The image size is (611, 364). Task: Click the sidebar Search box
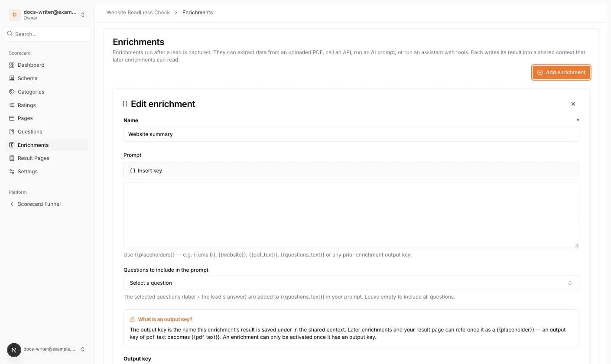pyautogui.click(x=47, y=34)
